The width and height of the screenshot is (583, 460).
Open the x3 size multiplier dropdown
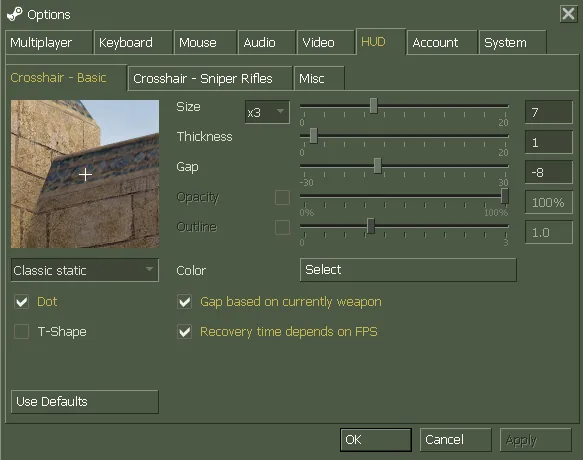[267, 112]
